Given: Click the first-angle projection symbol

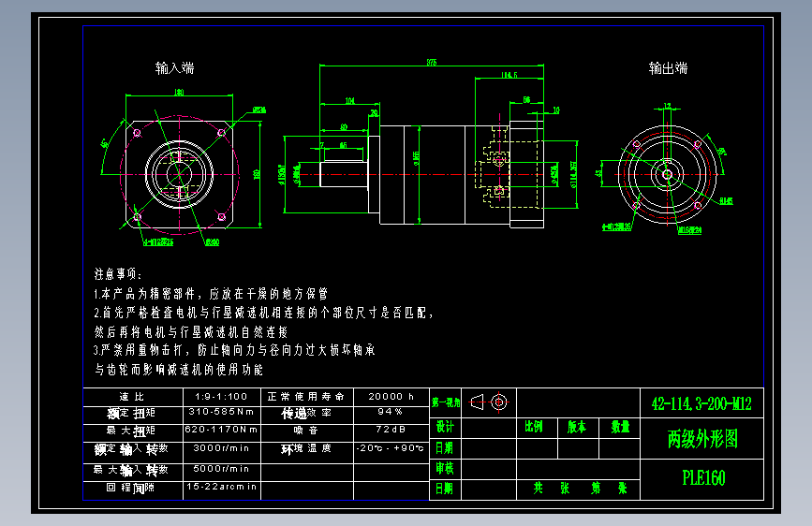Looking at the screenshot, I should click(x=489, y=402).
